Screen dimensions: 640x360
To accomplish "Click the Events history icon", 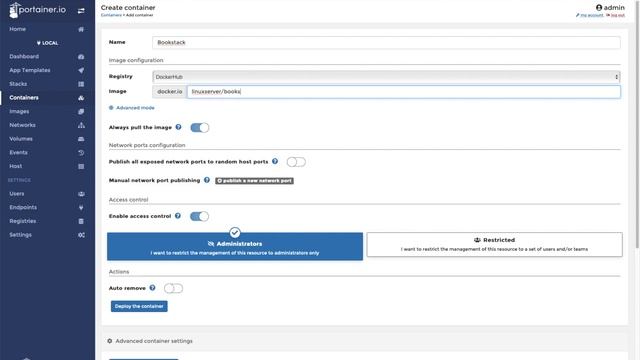I will pyautogui.click(x=81, y=153).
